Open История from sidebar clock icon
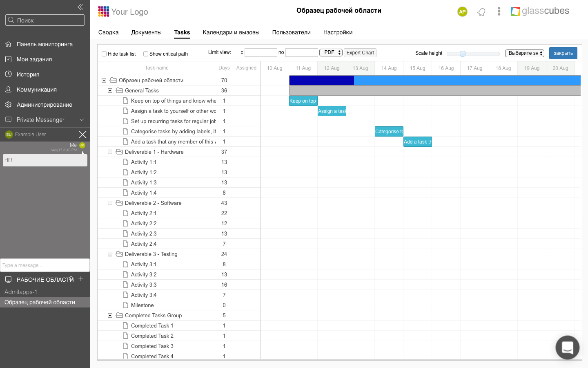 click(8, 74)
